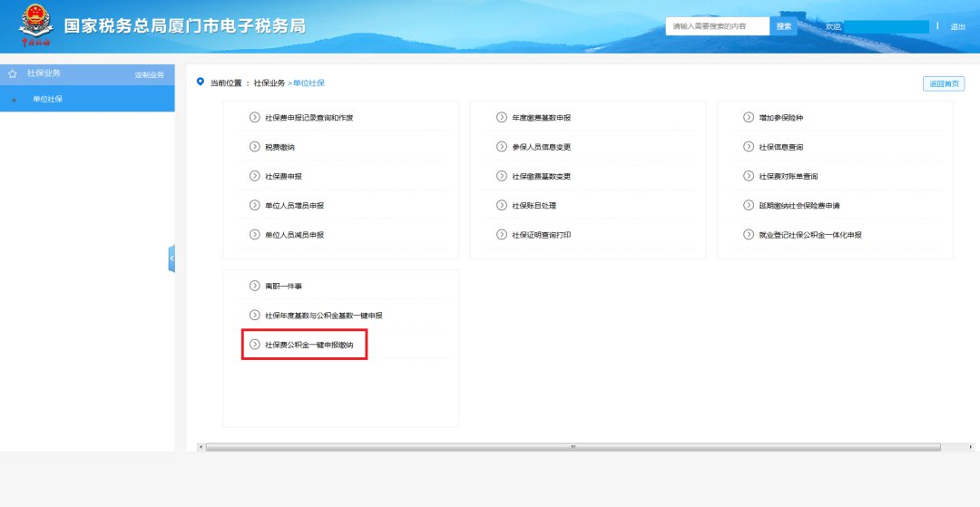Click the 搜索 search button
This screenshot has width=980, height=507.
coord(784,26)
